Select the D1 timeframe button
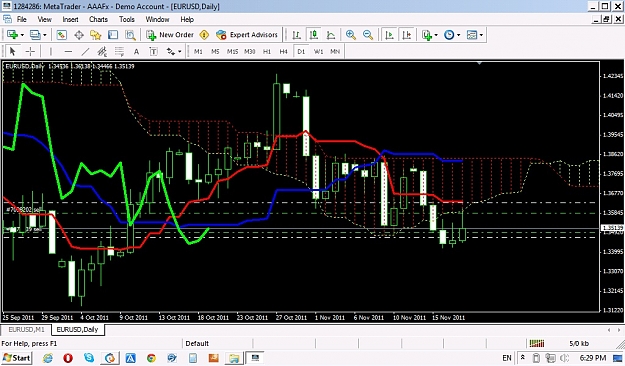The width and height of the screenshot is (625, 366). 301,51
